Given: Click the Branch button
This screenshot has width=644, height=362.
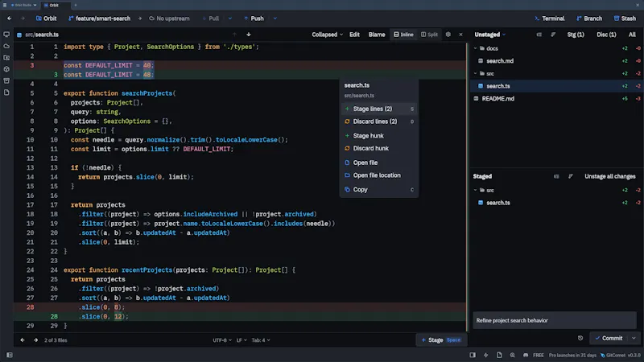Looking at the screenshot, I should pos(589,19).
